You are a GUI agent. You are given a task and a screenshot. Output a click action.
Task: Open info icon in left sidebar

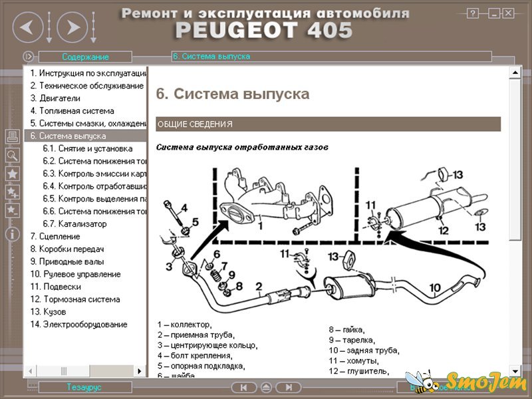(13, 235)
